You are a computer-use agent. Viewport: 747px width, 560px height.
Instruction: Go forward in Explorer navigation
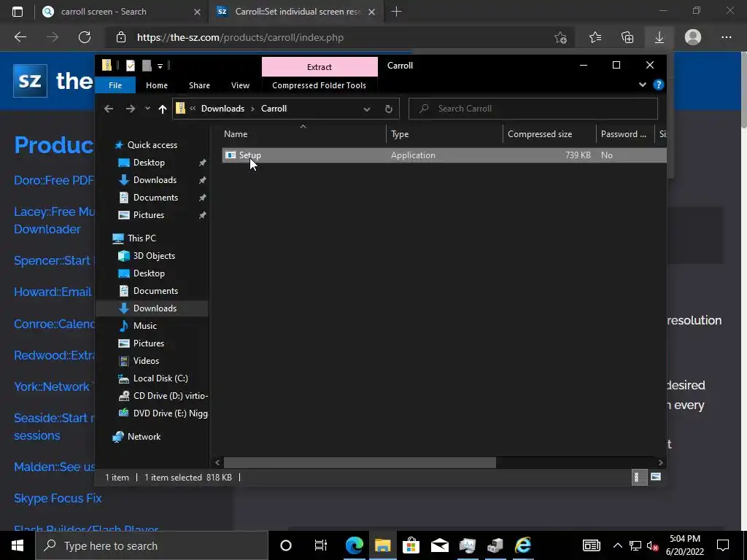[x=130, y=109]
